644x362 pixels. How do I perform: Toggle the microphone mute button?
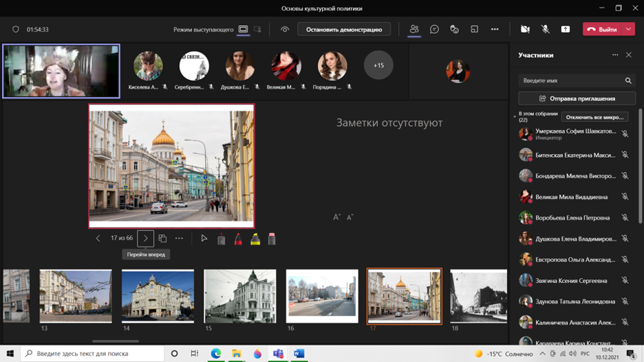pos(545,30)
